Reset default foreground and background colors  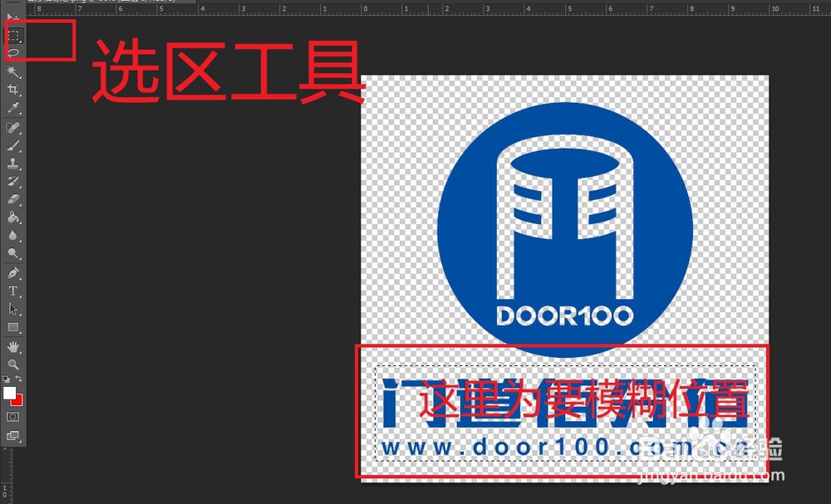[x=6, y=379]
